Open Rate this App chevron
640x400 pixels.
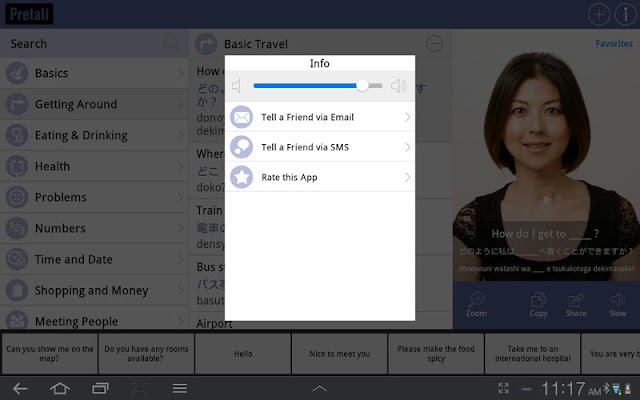[407, 177]
